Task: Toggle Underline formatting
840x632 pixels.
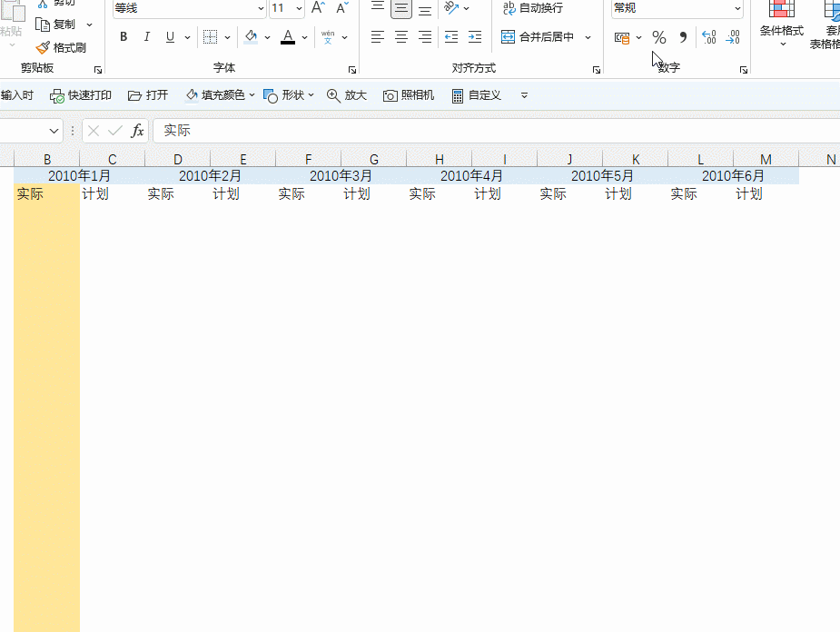Action: 170,37
